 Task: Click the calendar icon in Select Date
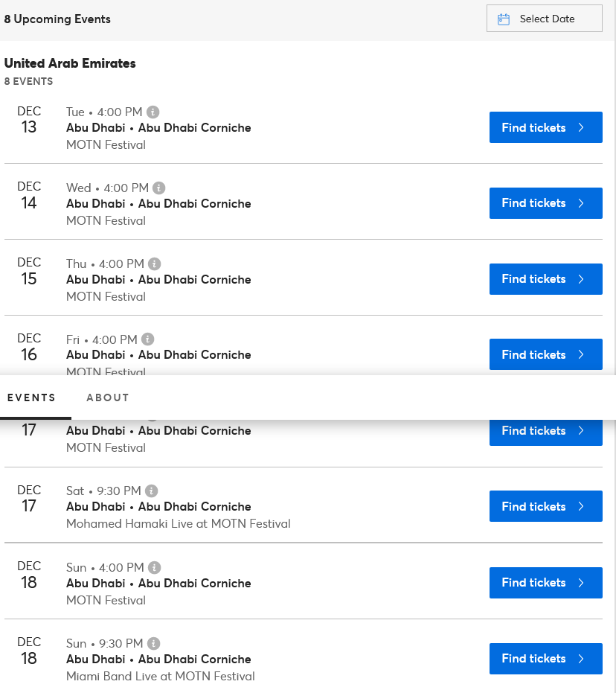point(504,19)
